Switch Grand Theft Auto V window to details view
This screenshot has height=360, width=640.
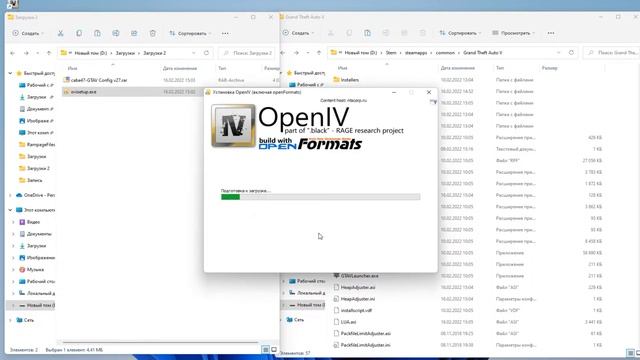pyautogui.click(x=630, y=353)
